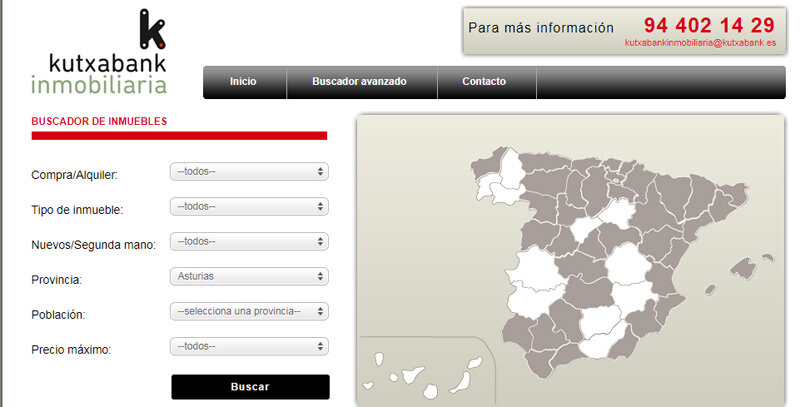Open the Buscador avanzado menu item
The height and width of the screenshot is (407, 800).
tap(359, 82)
